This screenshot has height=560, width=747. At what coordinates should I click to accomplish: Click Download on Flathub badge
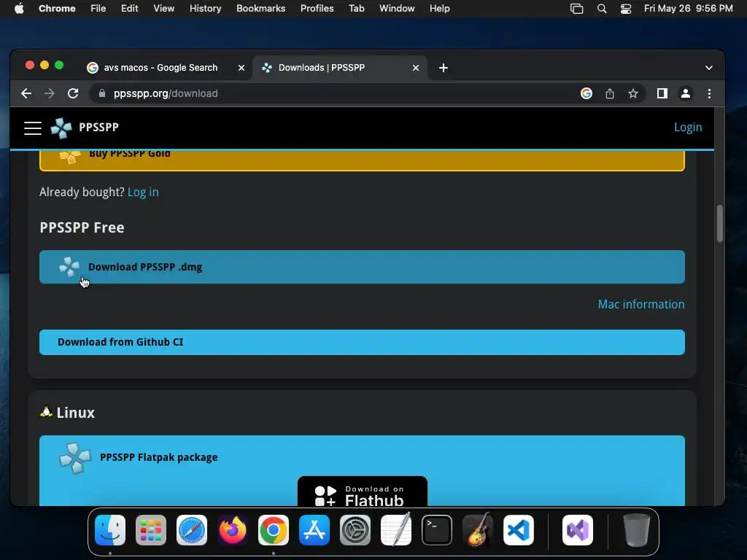(362, 491)
